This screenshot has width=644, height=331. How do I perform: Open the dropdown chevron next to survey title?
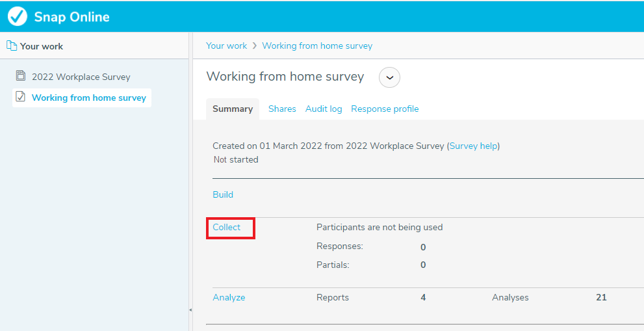tap(389, 77)
